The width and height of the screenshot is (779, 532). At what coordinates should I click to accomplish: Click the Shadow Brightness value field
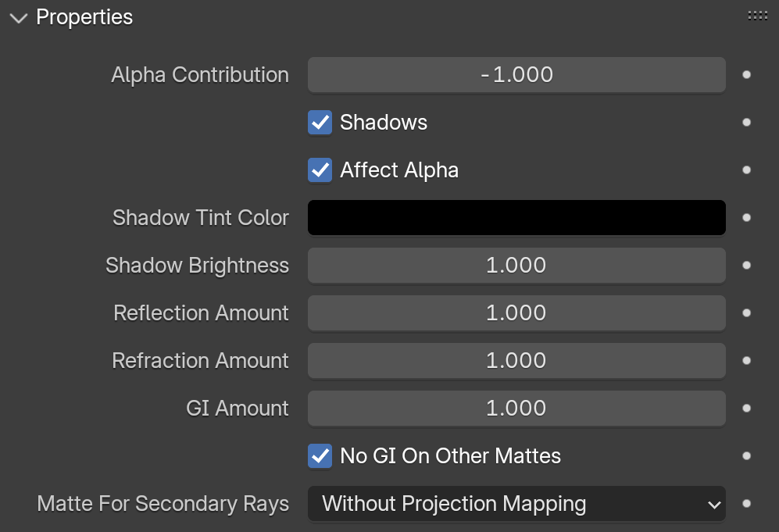(516, 266)
